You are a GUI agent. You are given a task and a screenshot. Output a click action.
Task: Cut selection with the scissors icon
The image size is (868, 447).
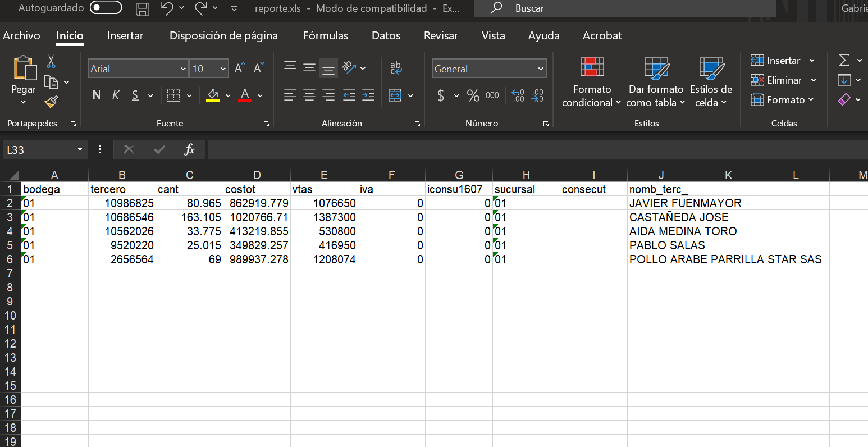click(x=51, y=61)
